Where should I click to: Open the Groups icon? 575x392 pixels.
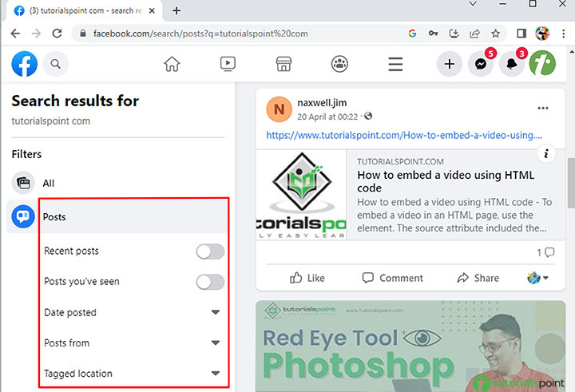[x=339, y=64]
